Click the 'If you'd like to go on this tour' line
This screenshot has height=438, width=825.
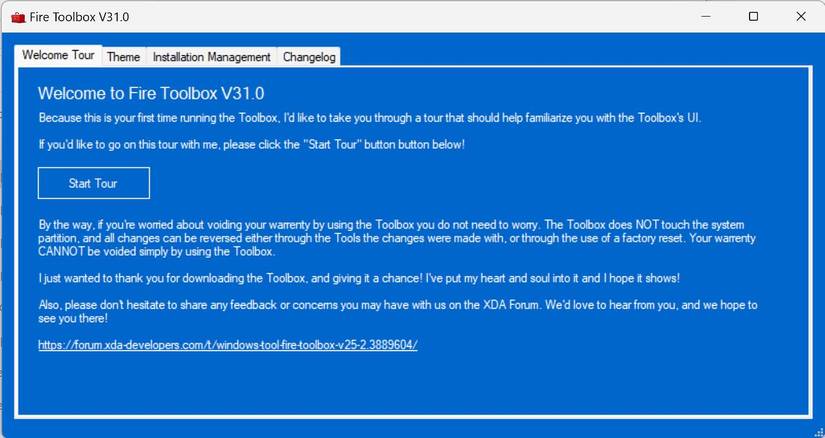pyautogui.click(x=251, y=144)
